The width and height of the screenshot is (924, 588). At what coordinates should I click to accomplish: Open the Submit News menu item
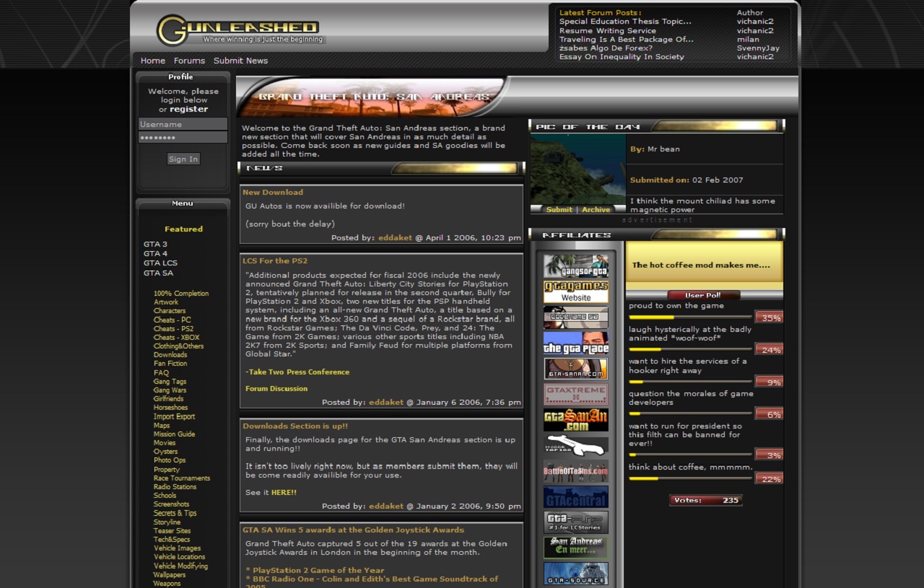240,61
